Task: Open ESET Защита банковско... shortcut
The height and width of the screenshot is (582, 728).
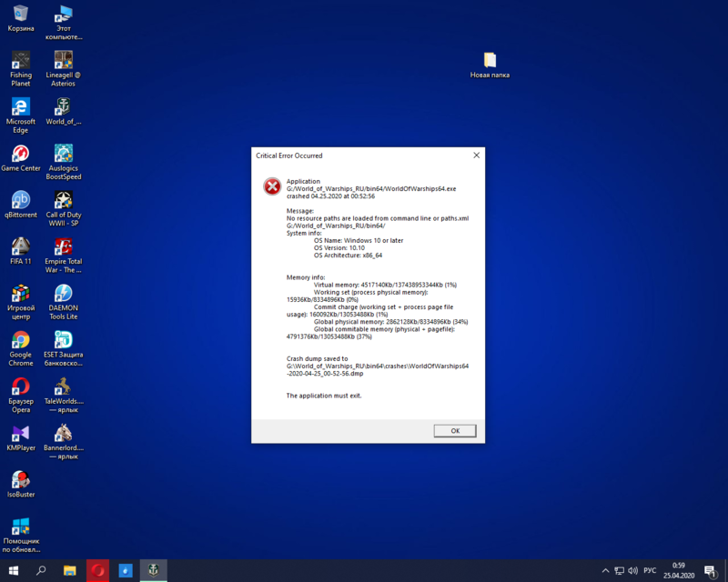Action: (x=64, y=348)
